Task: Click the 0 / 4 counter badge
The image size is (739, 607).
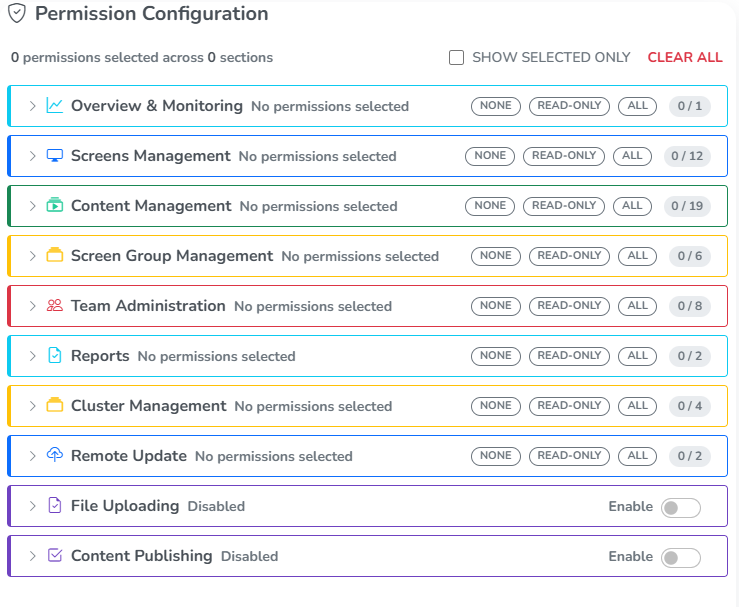Action: (690, 406)
